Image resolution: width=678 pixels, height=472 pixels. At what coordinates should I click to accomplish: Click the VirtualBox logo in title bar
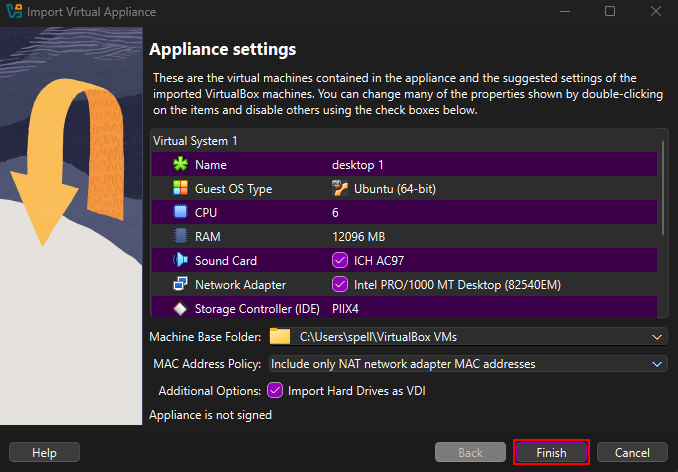click(x=14, y=11)
